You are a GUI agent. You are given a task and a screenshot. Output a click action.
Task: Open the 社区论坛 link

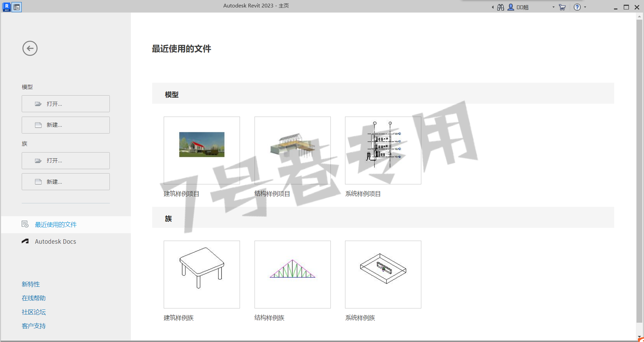tap(34, 312)
